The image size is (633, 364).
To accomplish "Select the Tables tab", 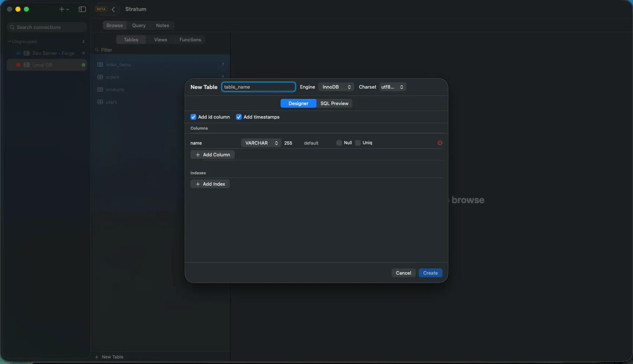I will point(131,40).
